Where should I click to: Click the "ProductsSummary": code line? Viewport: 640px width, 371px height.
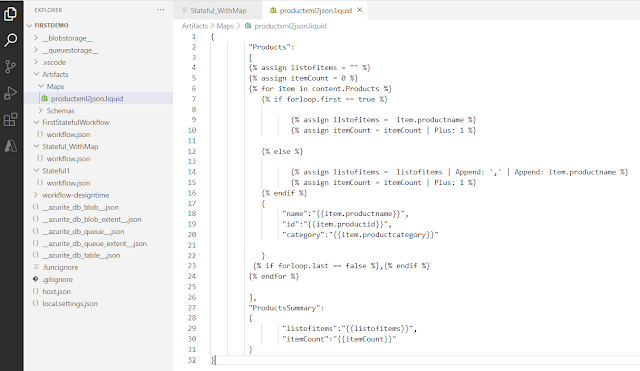click(x=286, y=308)
